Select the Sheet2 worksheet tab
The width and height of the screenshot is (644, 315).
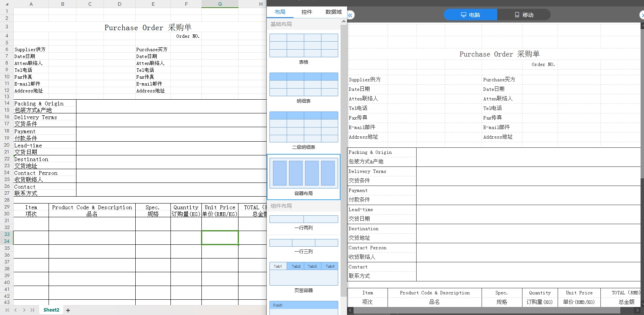[x=51, y=310]
